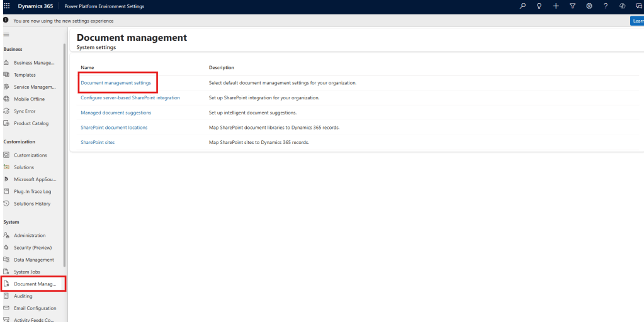This screenshot has width=644, height=322.
Task: Select Mobile Offline in sidebar
Action: (29, 99)
